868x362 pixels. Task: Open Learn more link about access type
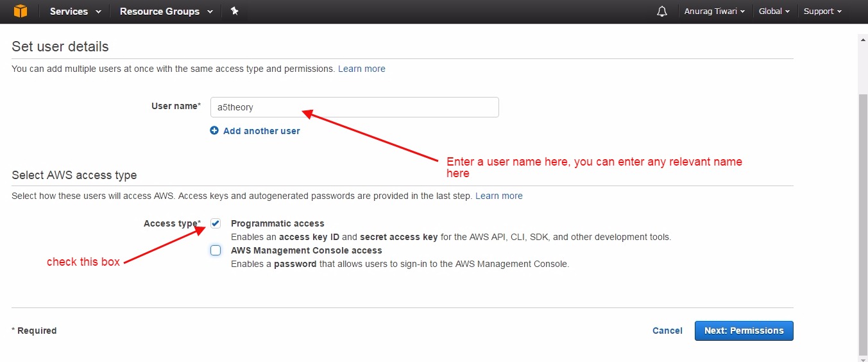click(x=498, y=196)
